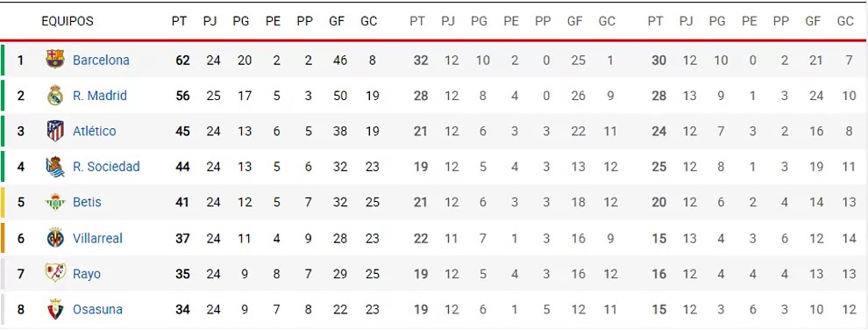This screenshot has height=331, width=868.
Task: Select Barcelona's 62 total points cell
Action: point(182,60)
